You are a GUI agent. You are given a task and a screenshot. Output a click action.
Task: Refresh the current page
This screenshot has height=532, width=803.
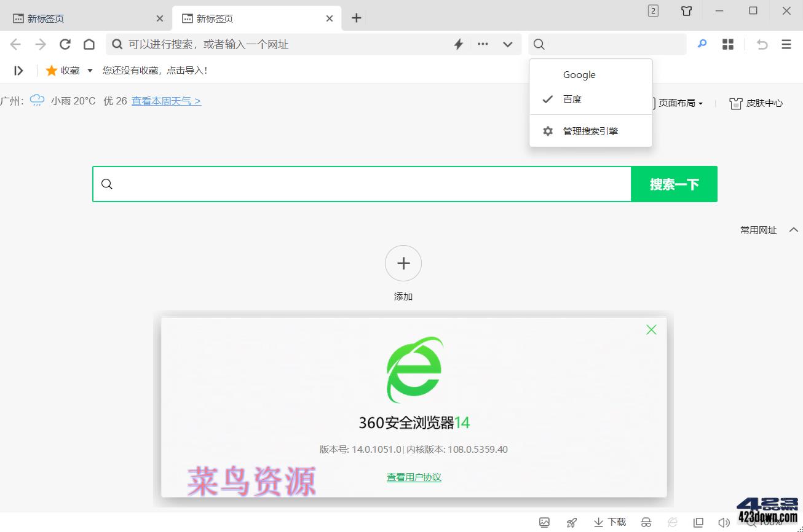tap(65, 44)
